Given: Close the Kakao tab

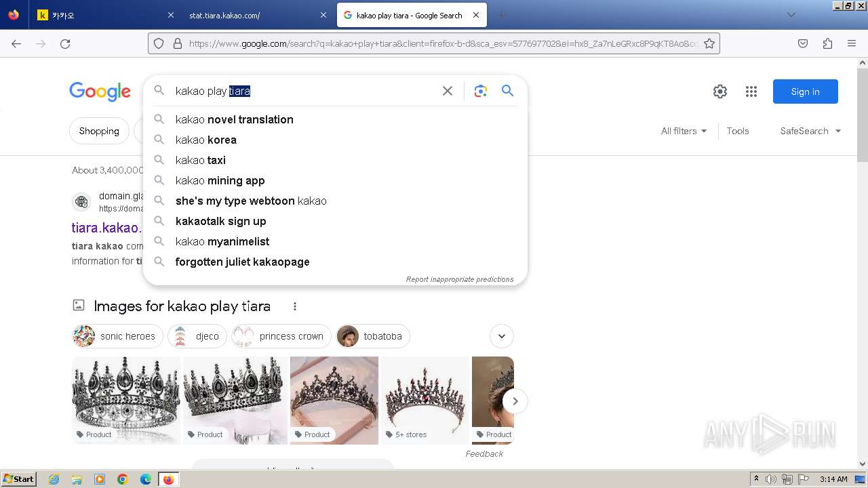Looking at the screenshot, I should click(x=170, y=15).
